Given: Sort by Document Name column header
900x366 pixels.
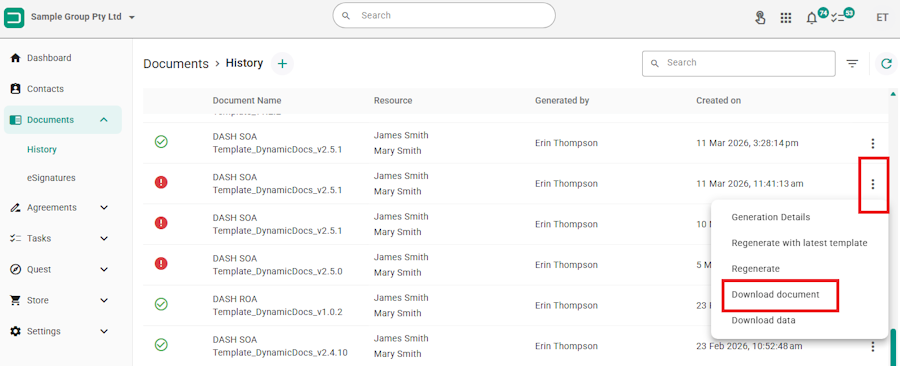Looking at the screenshot, I should pos(247,100).
